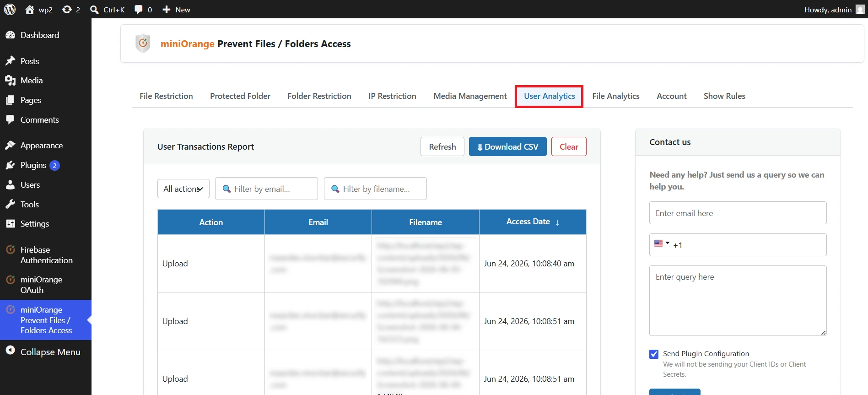
Task: Focus the Filter by email field
Action: click(266, 189)
